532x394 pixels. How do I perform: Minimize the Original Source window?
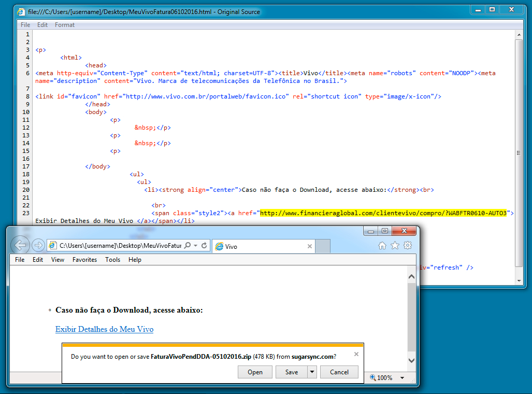click(478, 9)
